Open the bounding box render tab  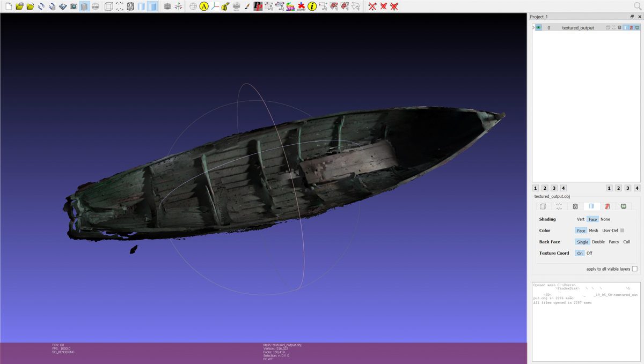coord(543,206)
